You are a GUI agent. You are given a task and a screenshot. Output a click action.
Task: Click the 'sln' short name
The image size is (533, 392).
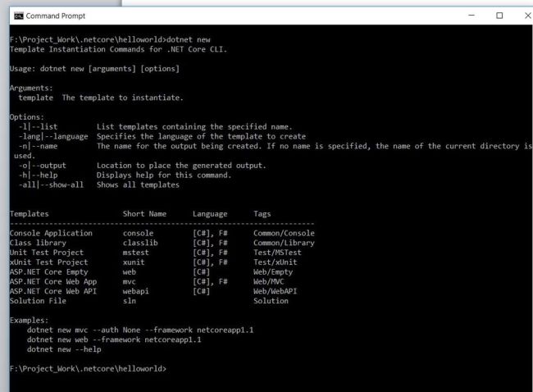click(x=130, y=301)
